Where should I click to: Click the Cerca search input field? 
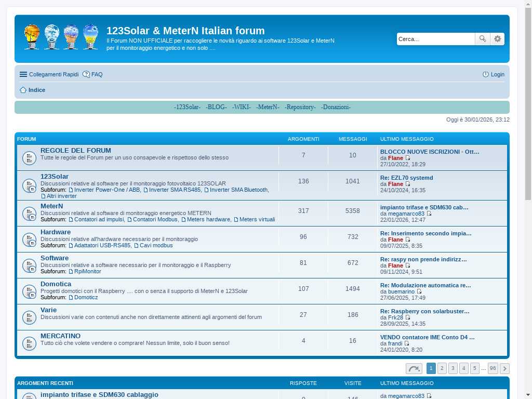pos(435,39)
